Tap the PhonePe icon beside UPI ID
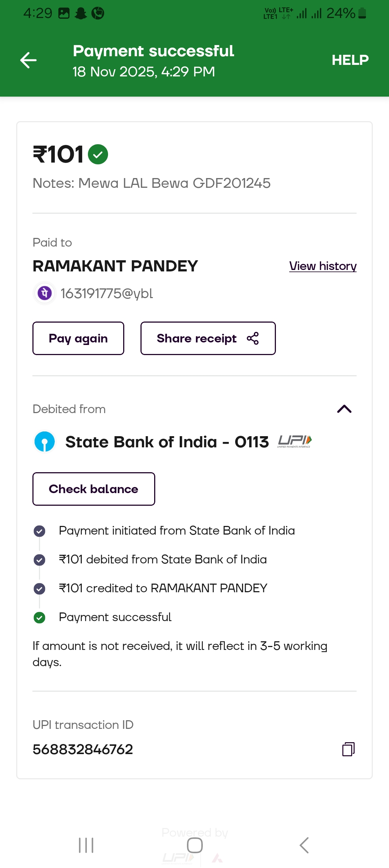389x868 pixels. pos(45,293)
